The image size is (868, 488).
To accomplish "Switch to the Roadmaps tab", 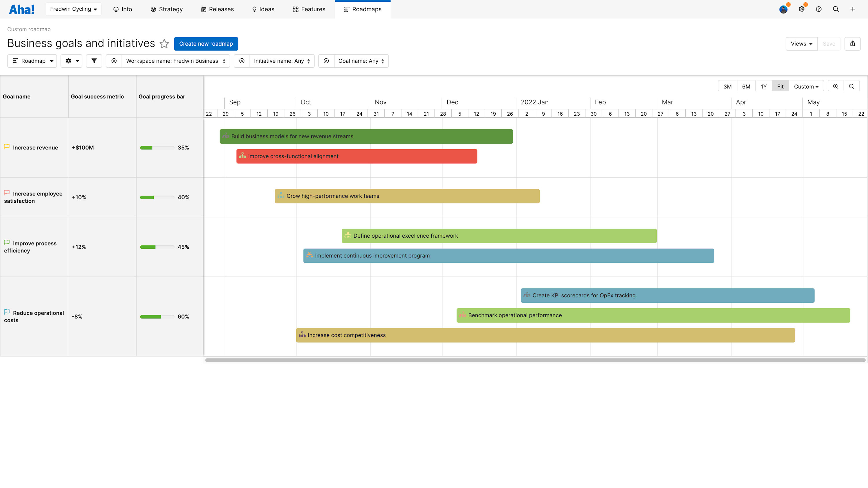I will pos(363,9).
